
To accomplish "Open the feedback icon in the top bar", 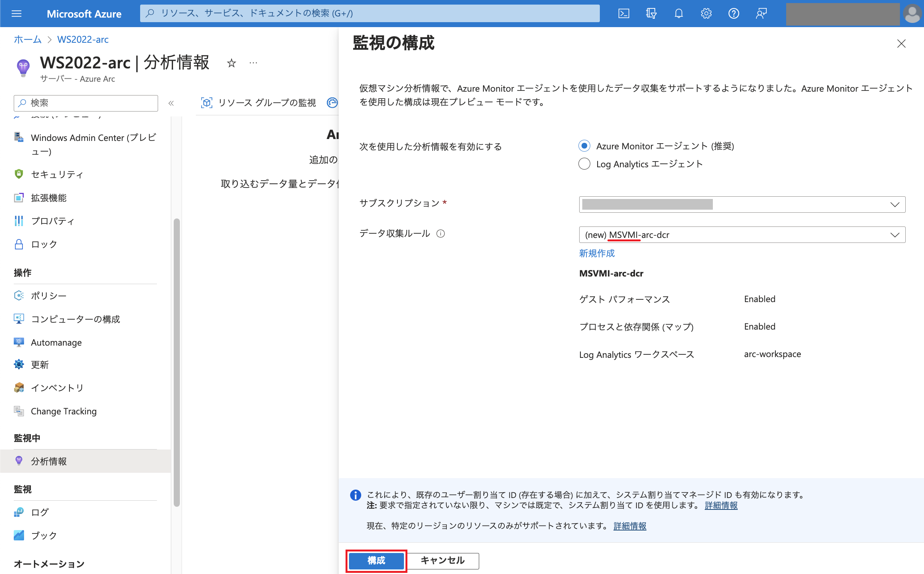I will [x=761, y=14].
